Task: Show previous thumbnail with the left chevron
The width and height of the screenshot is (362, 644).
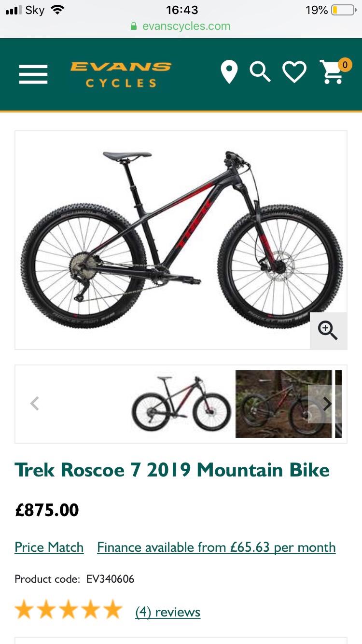Action: [34, 404]
